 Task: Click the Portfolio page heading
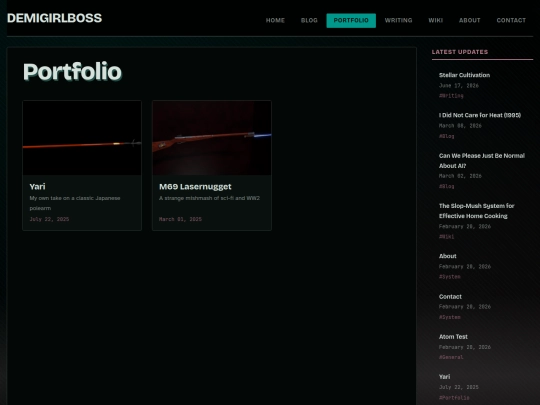(x=72, y=72)
